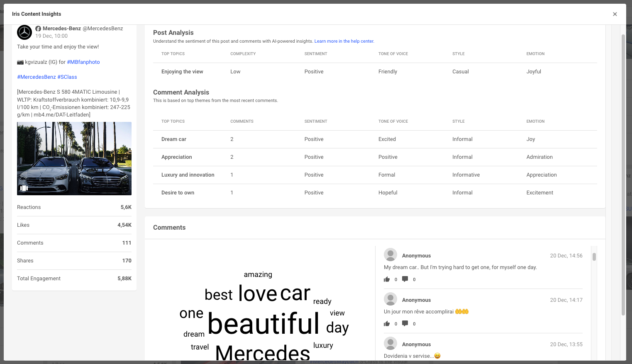Click the 'Casual' style value
Screen dimensions: 632x364
pyautogui.click(x=461, y=72)
